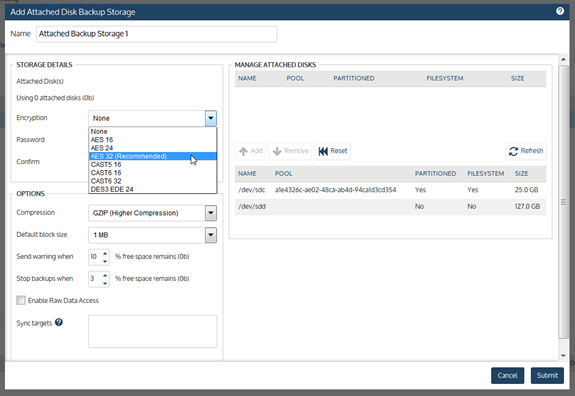Screen dimensions: 575x396
Task: Select AES 24 encryption option
Action: click(153, 148)
